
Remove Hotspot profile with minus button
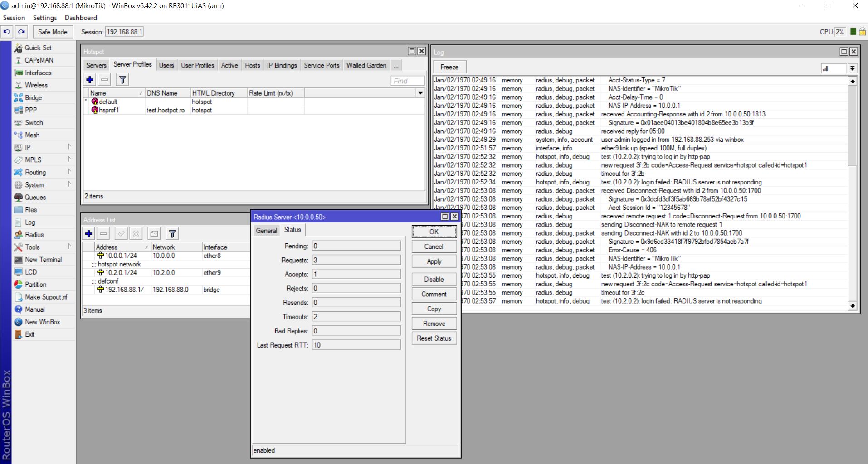pyautogui.click(x=104, y=80)
